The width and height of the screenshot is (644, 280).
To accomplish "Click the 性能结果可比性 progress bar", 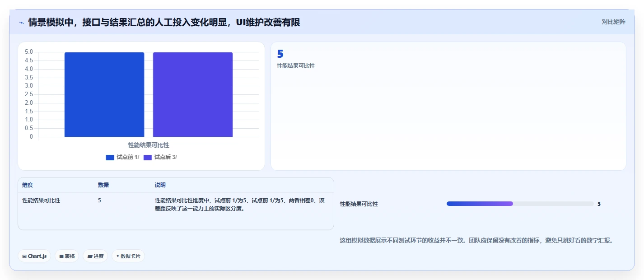I will (520, 204).
